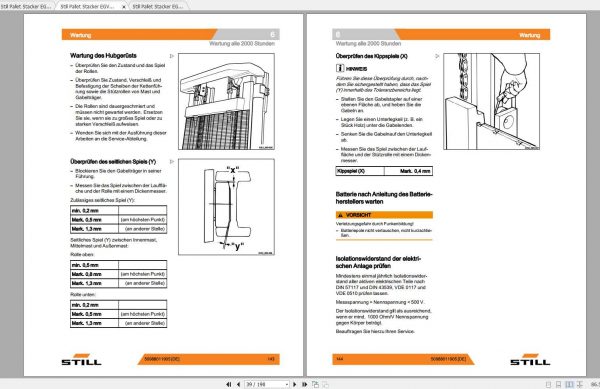Click the 'Rolle unten:' label
This screenshot has height=389, width=600.
(83, 294)
